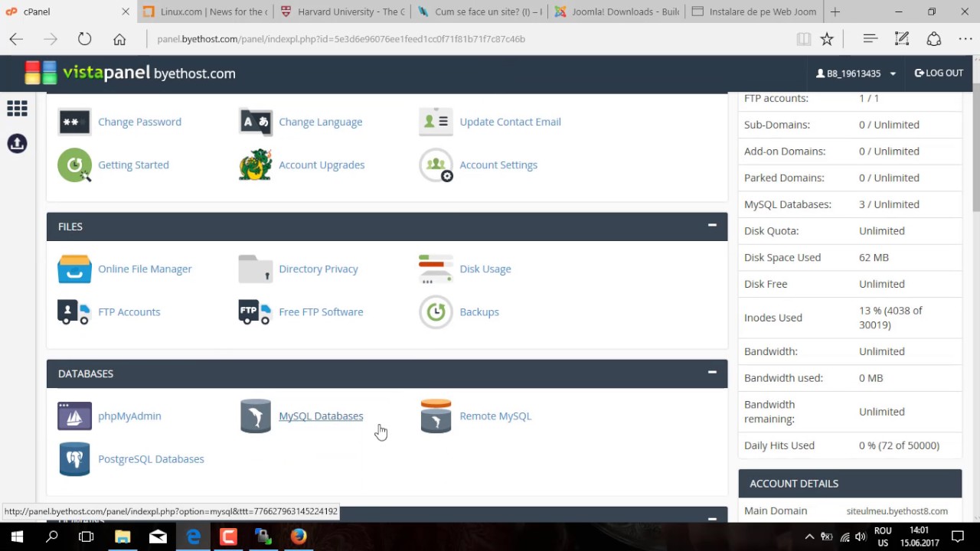The width and height of the screenshot is (980, 551).
Task: Open the Backups link
Action: (x=479, y=311)
